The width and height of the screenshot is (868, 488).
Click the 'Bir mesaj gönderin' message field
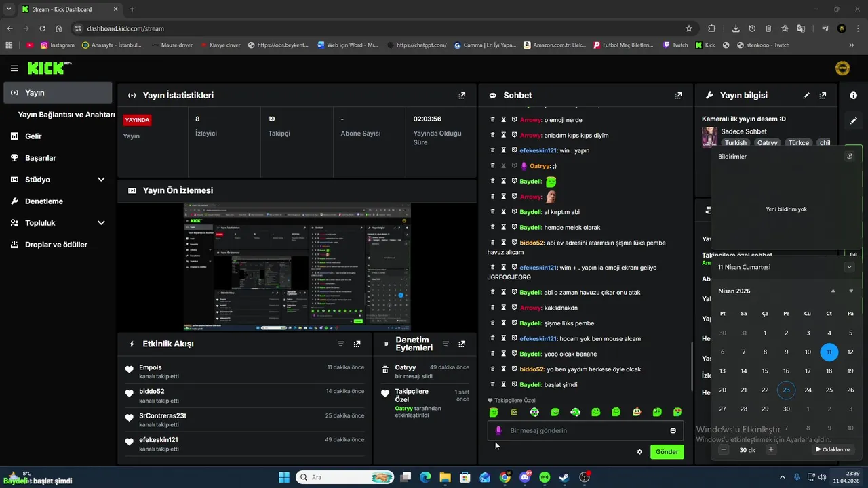pos(585,430)
